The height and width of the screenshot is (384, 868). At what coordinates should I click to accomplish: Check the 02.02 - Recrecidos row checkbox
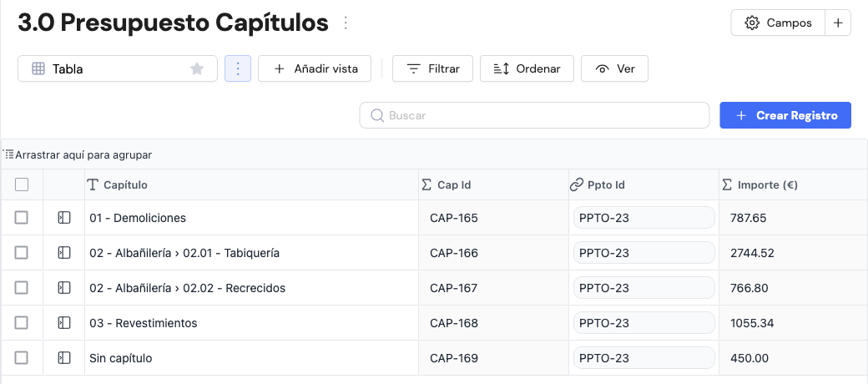[21, 288]
